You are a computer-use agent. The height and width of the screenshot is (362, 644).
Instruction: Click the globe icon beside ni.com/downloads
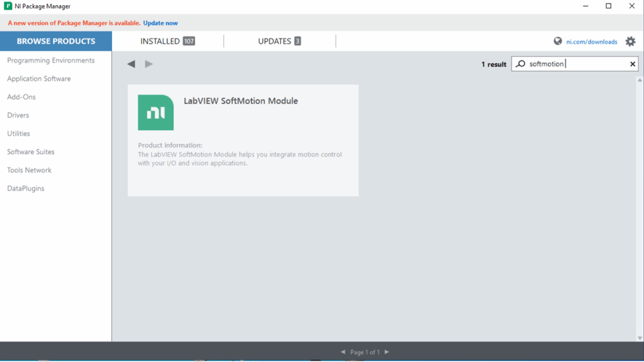point(558,41)
